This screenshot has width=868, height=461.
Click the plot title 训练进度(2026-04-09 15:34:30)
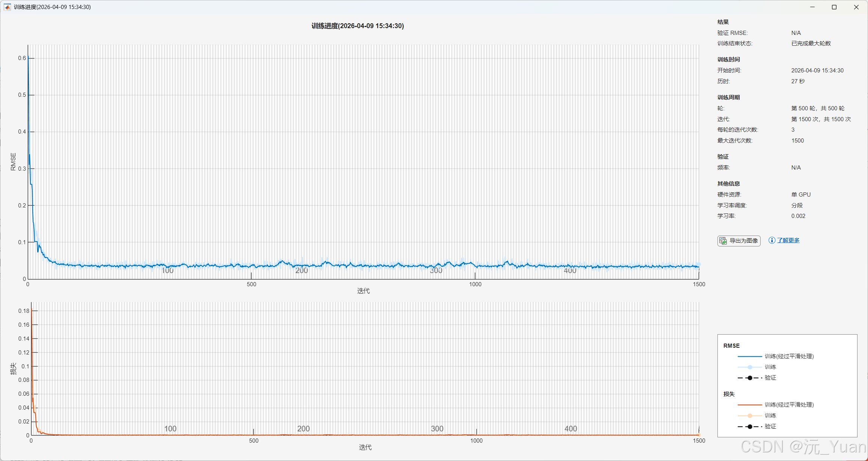357,26
